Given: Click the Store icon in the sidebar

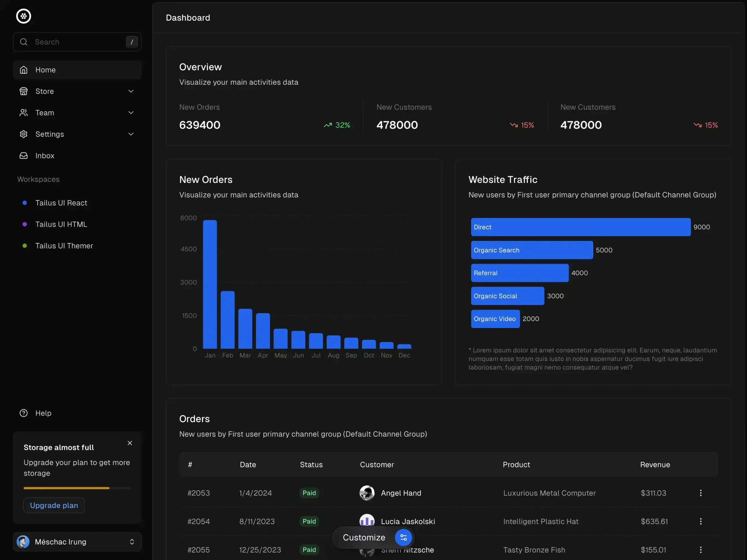Looking at the screenshot, I should point(23,91).
